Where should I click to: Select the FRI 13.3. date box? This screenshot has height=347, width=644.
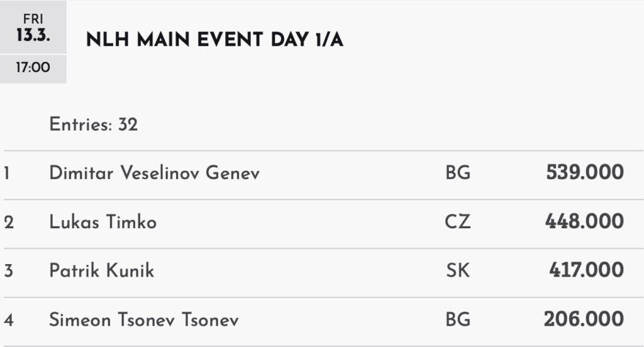[x=33, y=28]
